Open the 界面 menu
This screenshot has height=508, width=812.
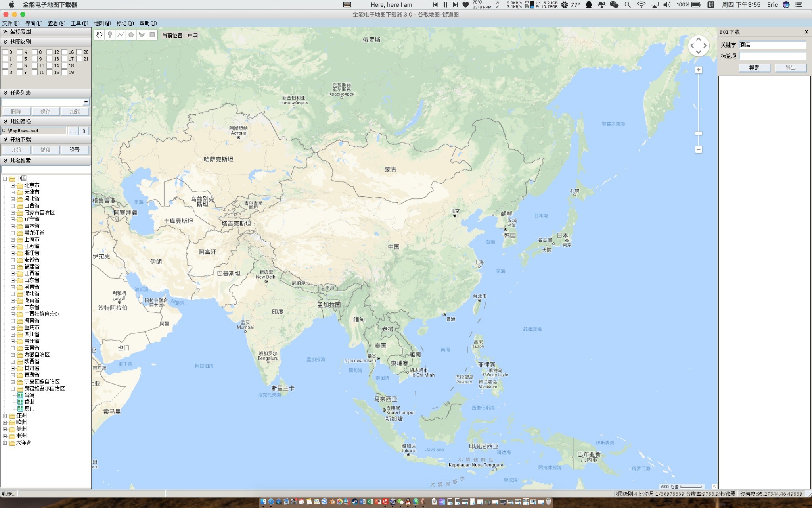[x=34, y=23]
